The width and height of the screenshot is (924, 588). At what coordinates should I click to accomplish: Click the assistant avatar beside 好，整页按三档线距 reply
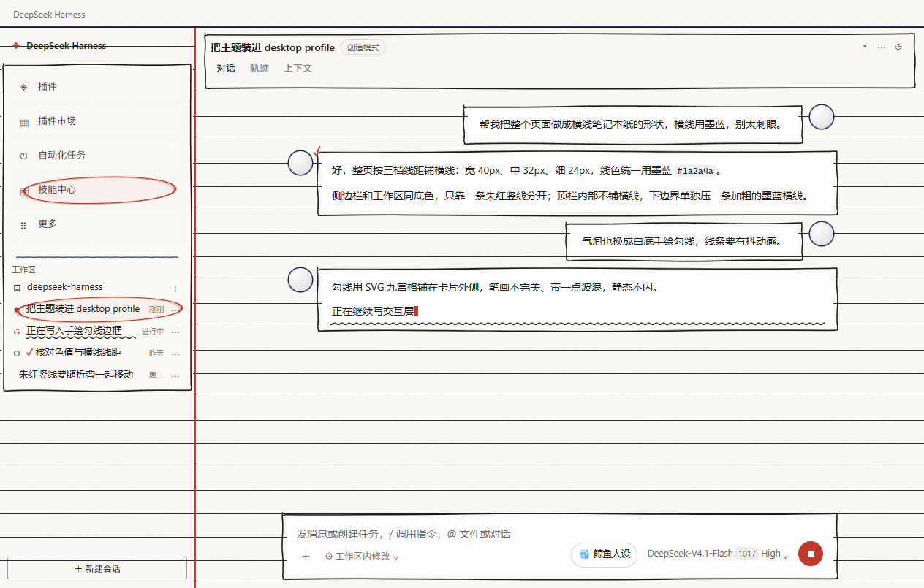(300, 163)
